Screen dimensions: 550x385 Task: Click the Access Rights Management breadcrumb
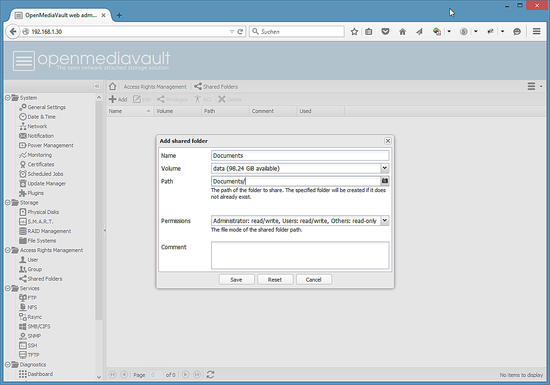[155, 87]
